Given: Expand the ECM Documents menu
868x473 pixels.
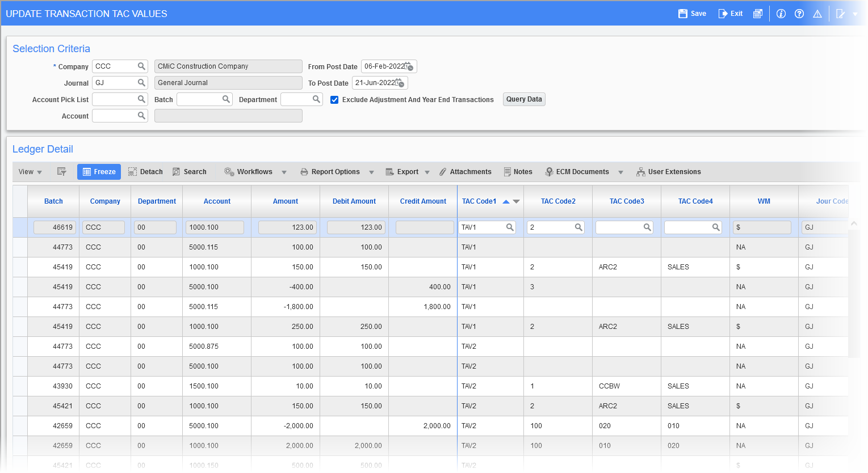Looking at the screenshot, I should pos(620,171).
